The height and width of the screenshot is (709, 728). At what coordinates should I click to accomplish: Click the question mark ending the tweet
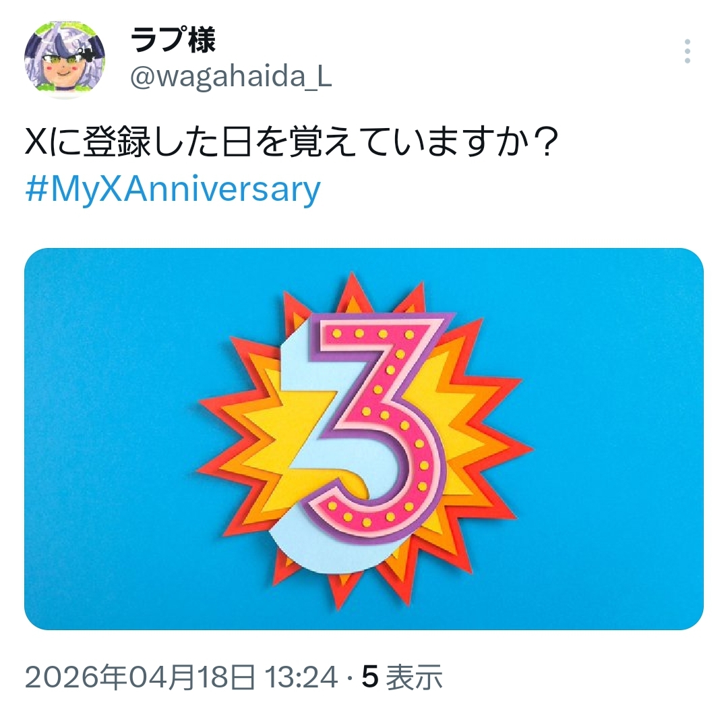tap(544, 143)
